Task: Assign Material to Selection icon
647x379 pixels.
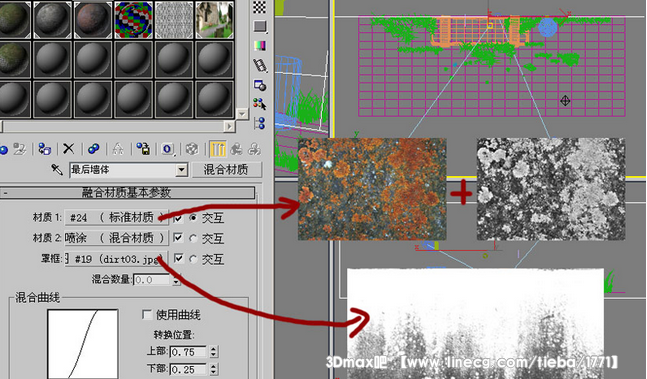Action: point(45,149)
